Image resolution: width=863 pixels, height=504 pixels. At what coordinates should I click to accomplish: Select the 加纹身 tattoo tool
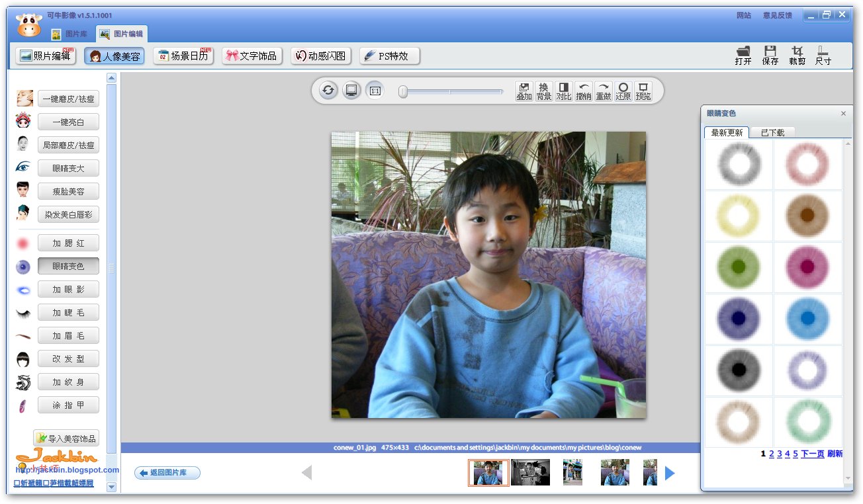(68, 382)
